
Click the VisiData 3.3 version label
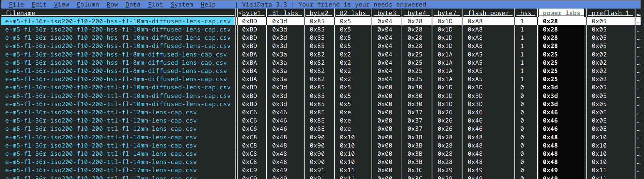(264, 4)
